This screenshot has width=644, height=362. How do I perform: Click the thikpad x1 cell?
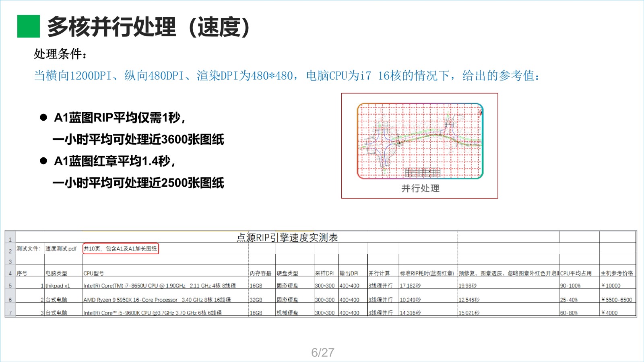coord(58,286)
